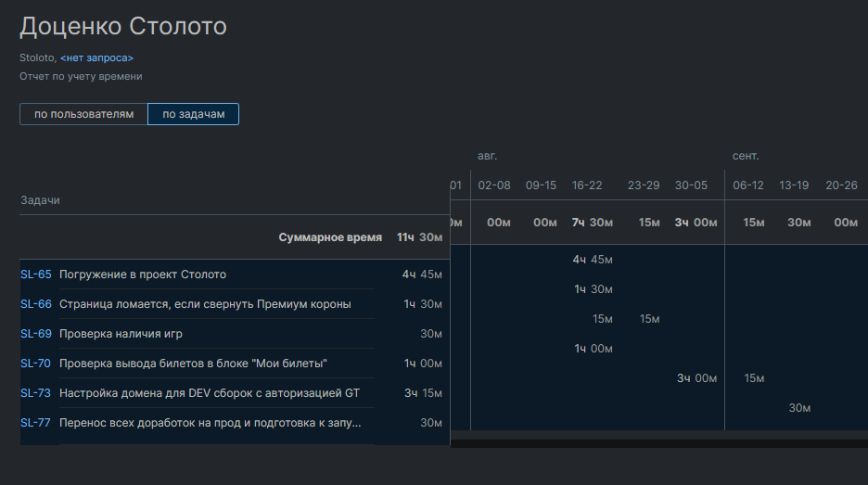This screenshot has width=868, height=485.
Task: Click the Stoloto project name under title
Action: pos(36,58)
